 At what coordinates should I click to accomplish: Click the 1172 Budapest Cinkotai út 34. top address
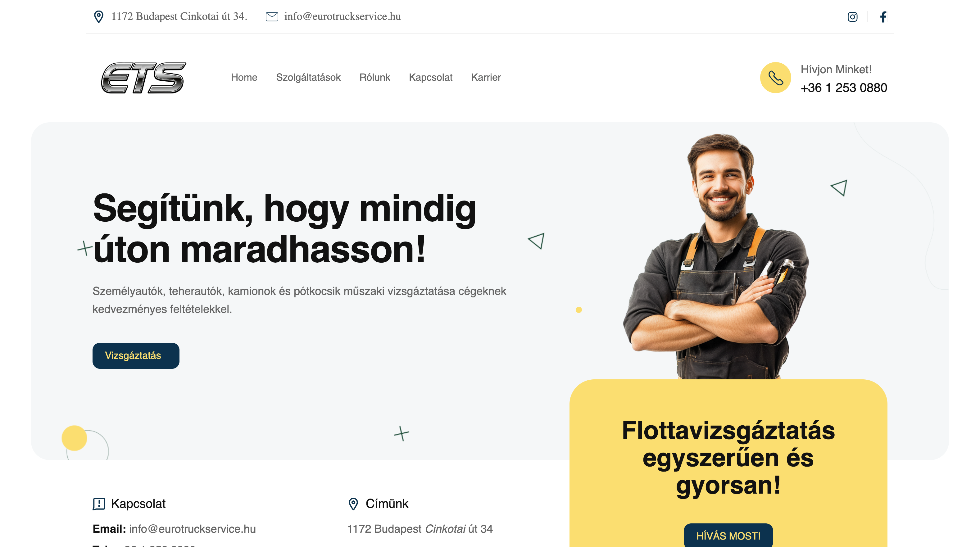pos(179,16)
